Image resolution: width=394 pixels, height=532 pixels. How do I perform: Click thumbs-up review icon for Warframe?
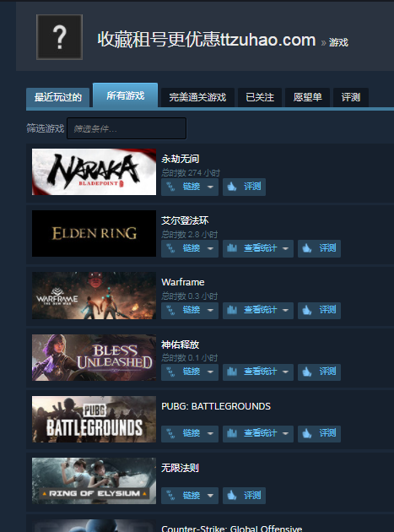coord(307,310)
